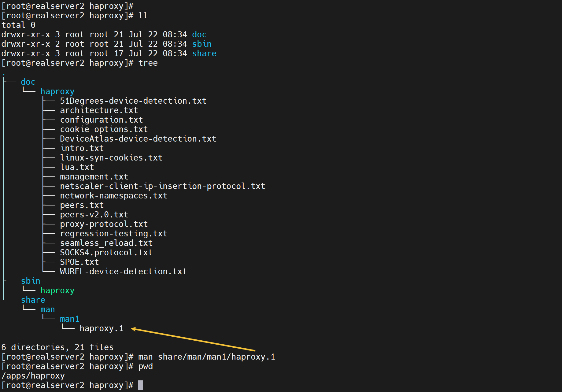Click management.txt in the tree listing
Viewport: 562px width, 392px height.
coord(94,177)
